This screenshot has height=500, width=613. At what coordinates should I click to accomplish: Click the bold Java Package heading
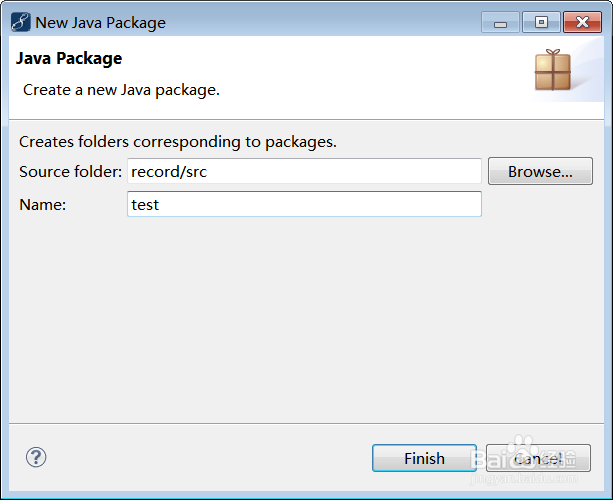pos(69,59)
